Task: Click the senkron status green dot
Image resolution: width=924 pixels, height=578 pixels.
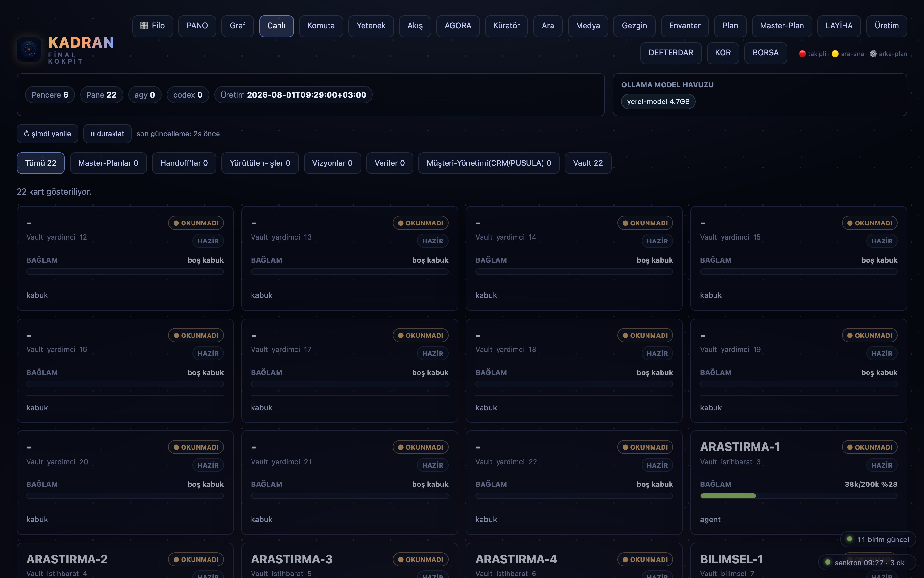Action: click(827, 562)
